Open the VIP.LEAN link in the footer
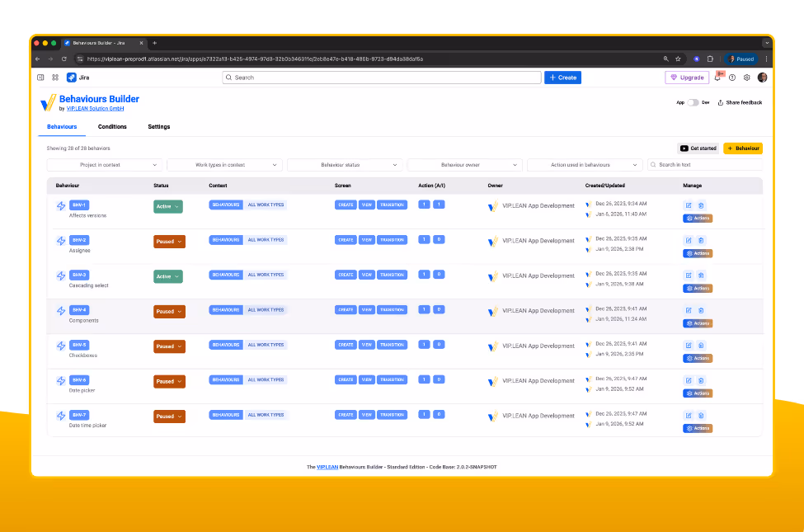This screenshot has width=804, height=532. click(327, 468)
